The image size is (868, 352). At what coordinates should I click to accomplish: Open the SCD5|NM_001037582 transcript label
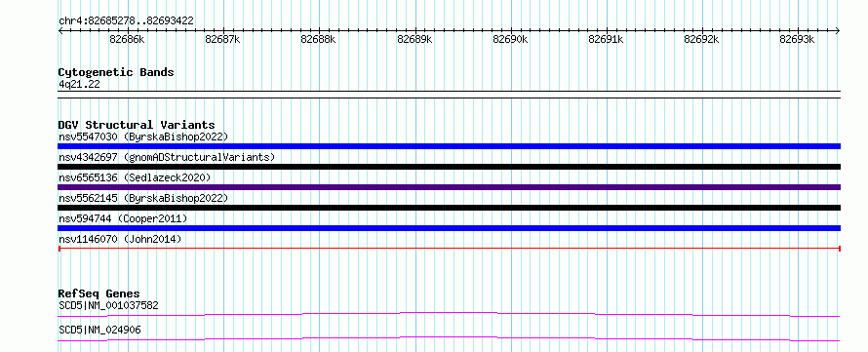109,305
